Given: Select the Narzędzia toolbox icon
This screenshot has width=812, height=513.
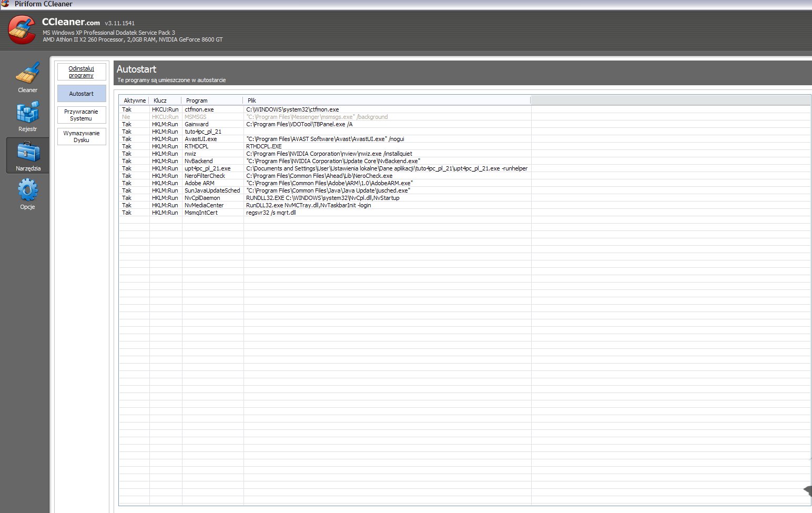Looking at the screenshot, I should [27, 152].
